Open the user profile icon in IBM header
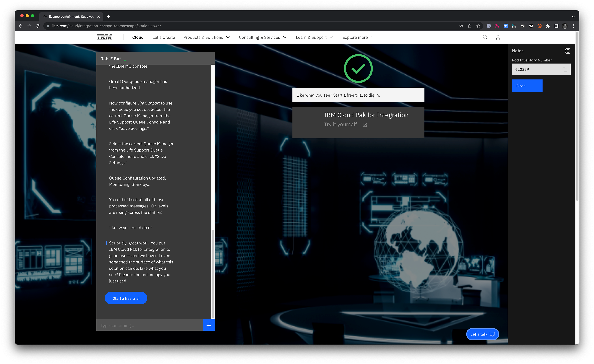The width and height of the screenshot is (594, 364). coord(498,37)
